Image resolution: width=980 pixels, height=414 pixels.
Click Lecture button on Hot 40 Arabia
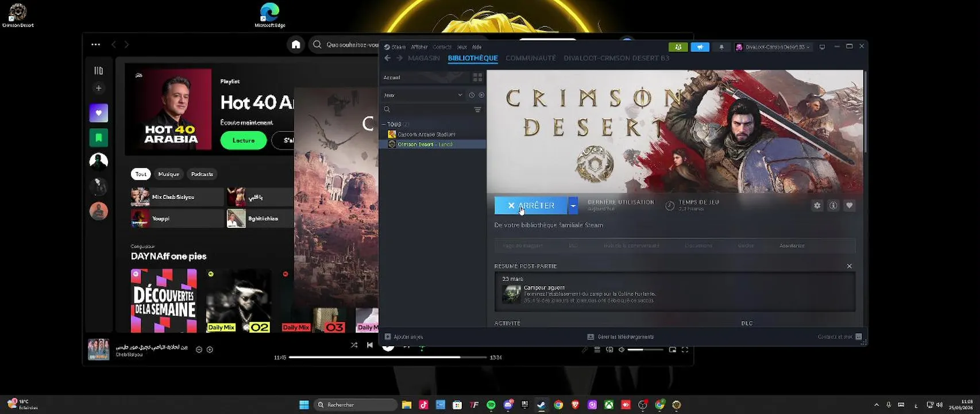[x=244, y=140]
